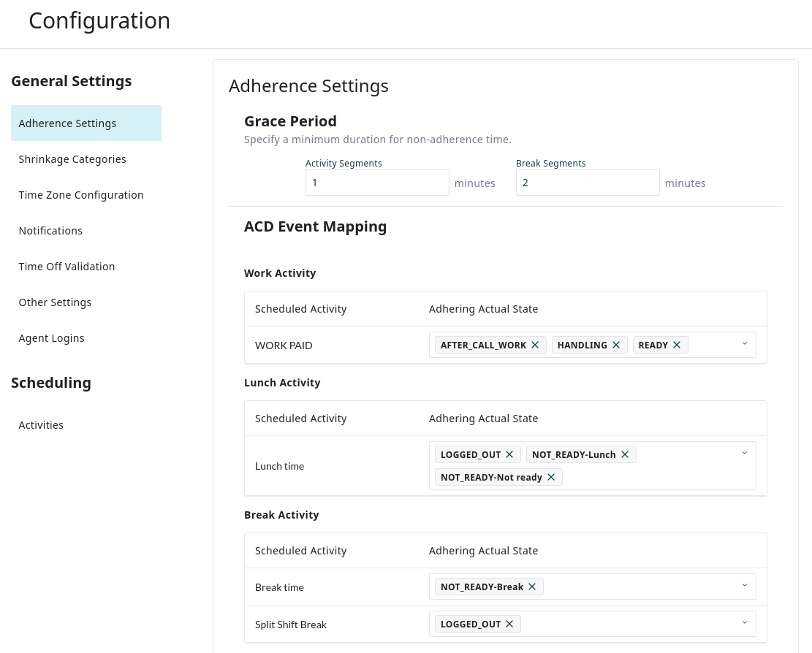Remove the NOT_READY-Not ready tag

pyautogui.click(x=551, y=477)
